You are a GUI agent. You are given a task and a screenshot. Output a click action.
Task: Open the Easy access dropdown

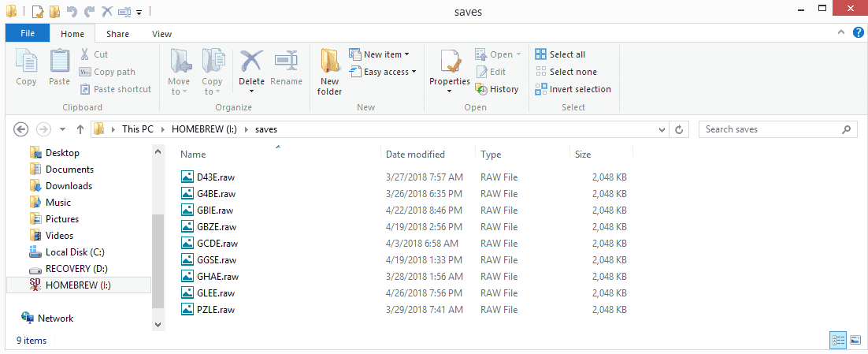(383, 72)
